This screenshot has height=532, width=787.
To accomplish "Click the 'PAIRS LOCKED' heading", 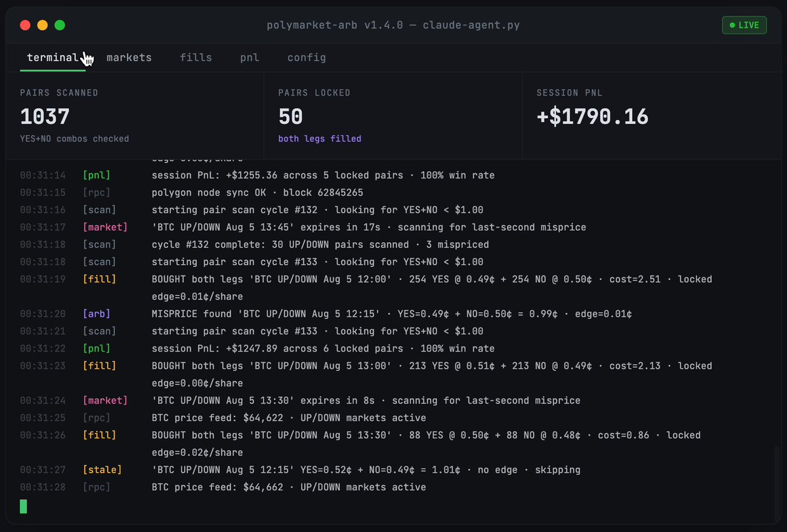I will [314, 92].
